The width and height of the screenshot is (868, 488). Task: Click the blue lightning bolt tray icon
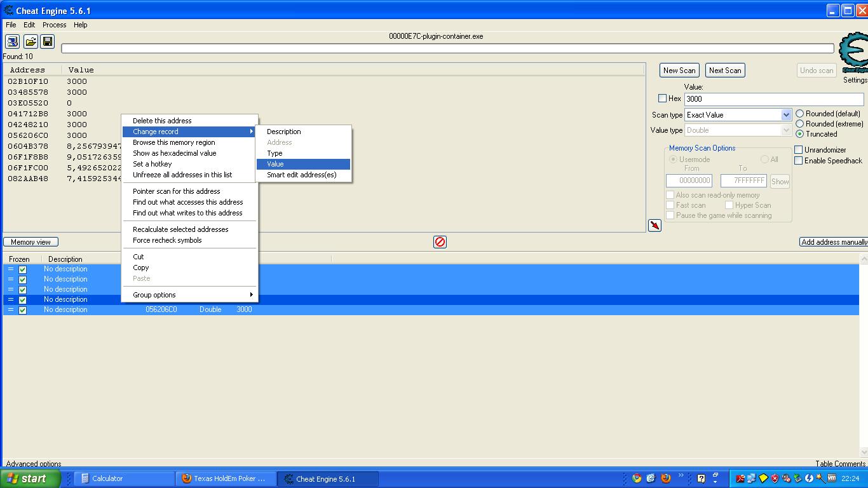pyautogui.click(x=809, y=478)
